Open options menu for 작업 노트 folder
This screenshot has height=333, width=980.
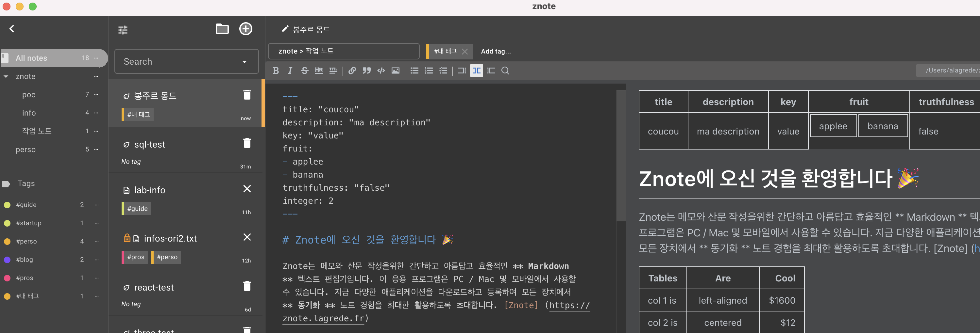pos(96,131)
